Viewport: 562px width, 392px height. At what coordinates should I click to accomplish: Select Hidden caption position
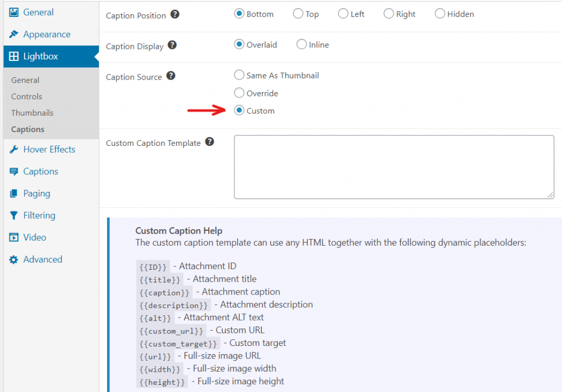click(x=440, y=14)
